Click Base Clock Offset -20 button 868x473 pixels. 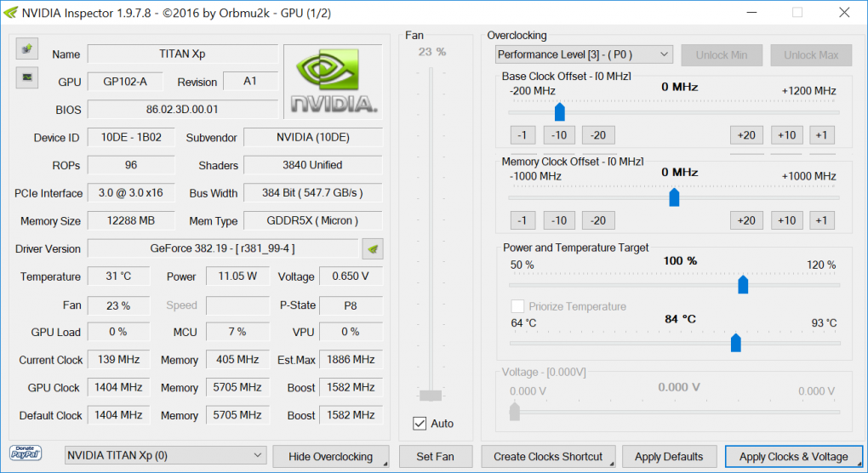[x=598, y=135]
